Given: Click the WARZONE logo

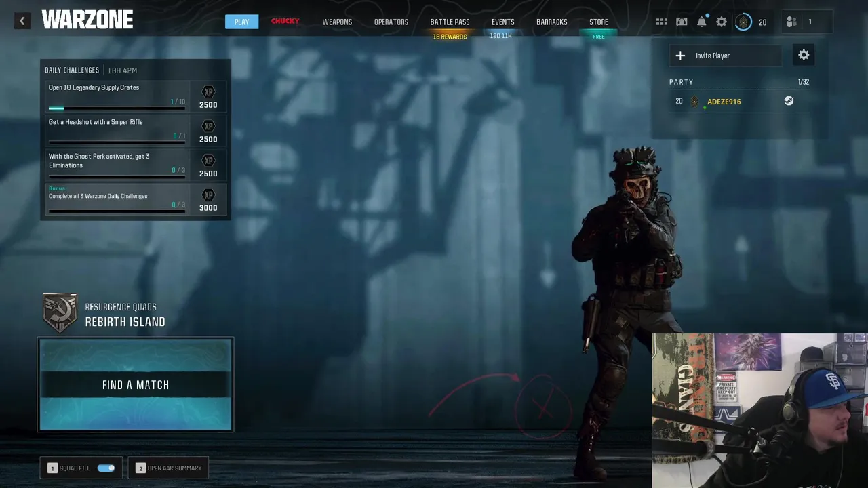Looking at the screenshot, I should [87, 20].
